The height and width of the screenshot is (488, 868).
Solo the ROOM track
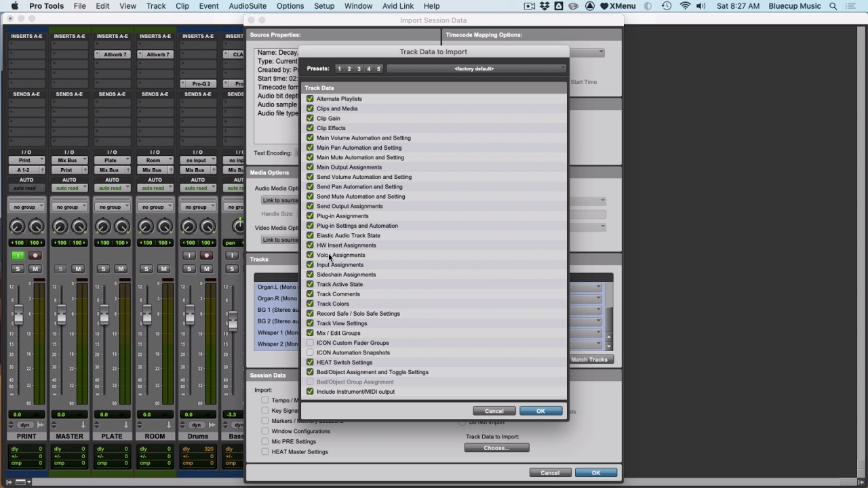tap(146, 269)
